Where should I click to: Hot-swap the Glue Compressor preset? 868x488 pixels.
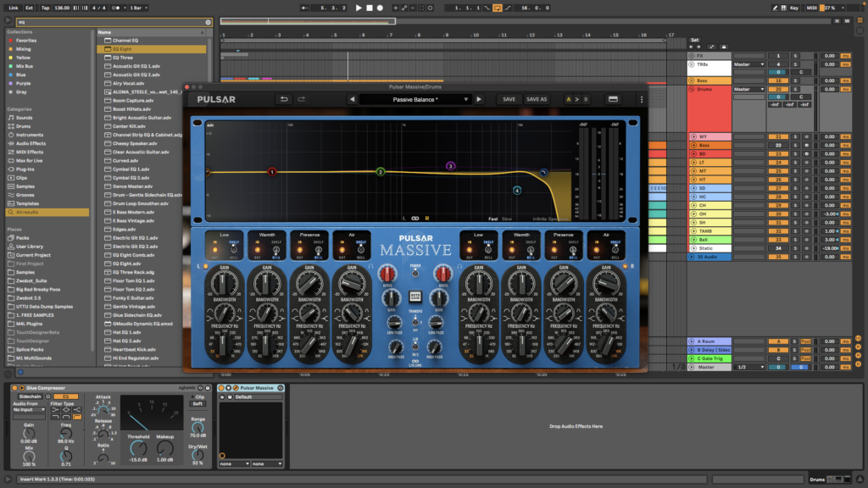tap(200, 388)
